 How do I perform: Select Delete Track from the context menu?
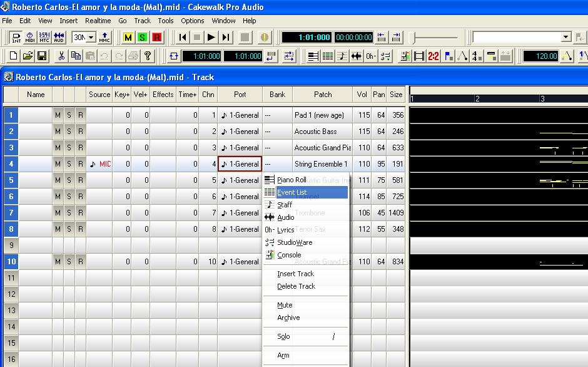point(306,286)
